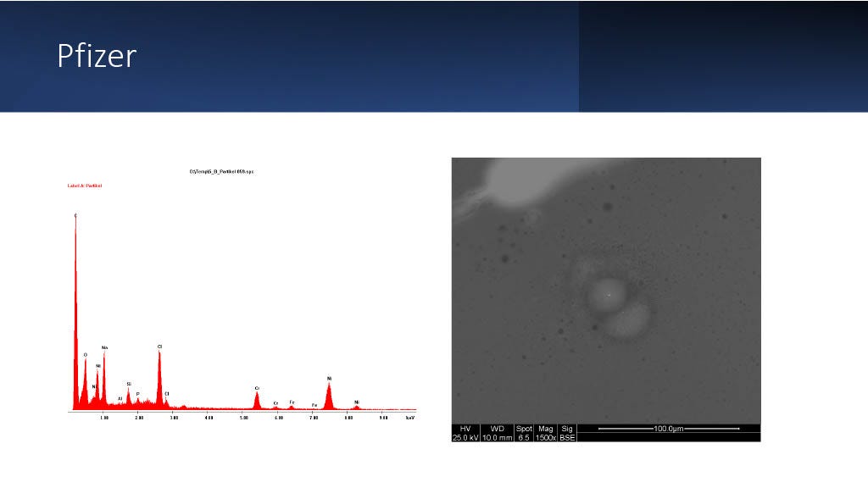Click the "10.0 mm" WD value
The width and height of the screenshot is (868, 488).
(497, 438)
